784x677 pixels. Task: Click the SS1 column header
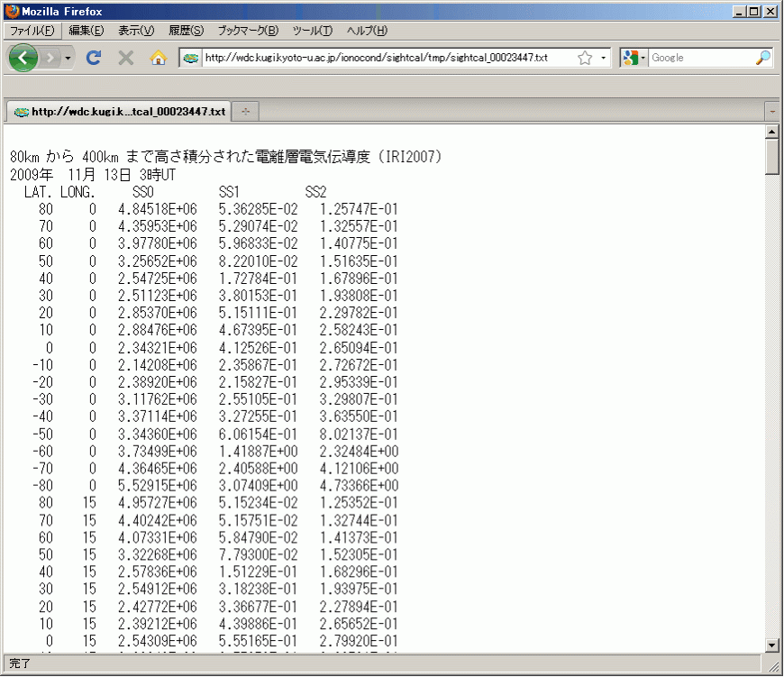(229, 192)
